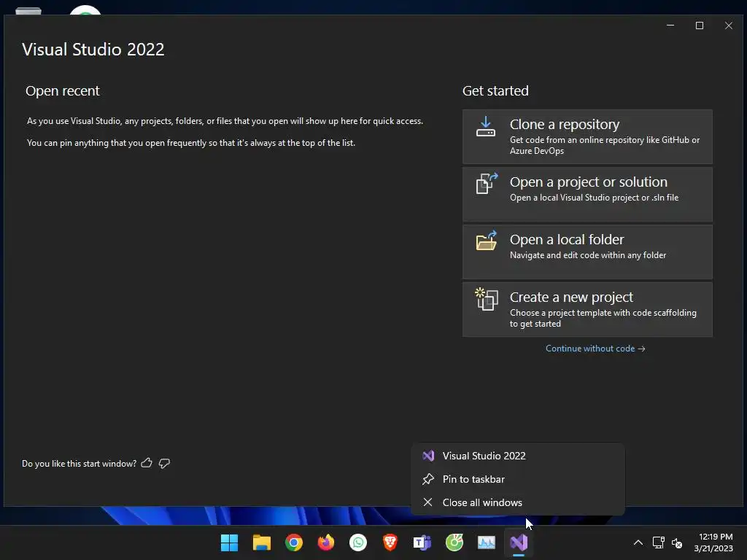
Task: Open Microsoft Teams from the taskbar
Action: point(422,542)
